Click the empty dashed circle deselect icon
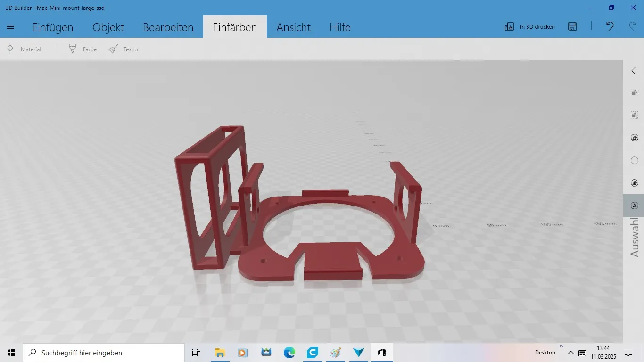Image resolution: width=644 pixels, height=362 pixels. (634, 160)
